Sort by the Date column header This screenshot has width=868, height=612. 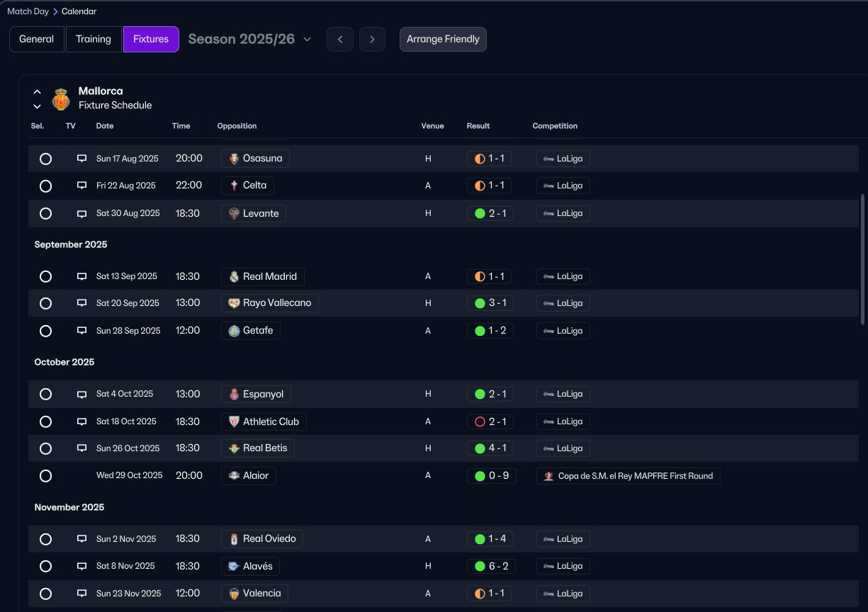[x=105, y=126]
